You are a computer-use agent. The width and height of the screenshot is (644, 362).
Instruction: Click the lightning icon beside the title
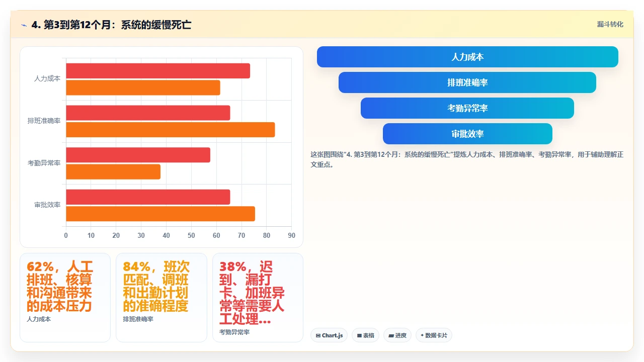[24, 25]
